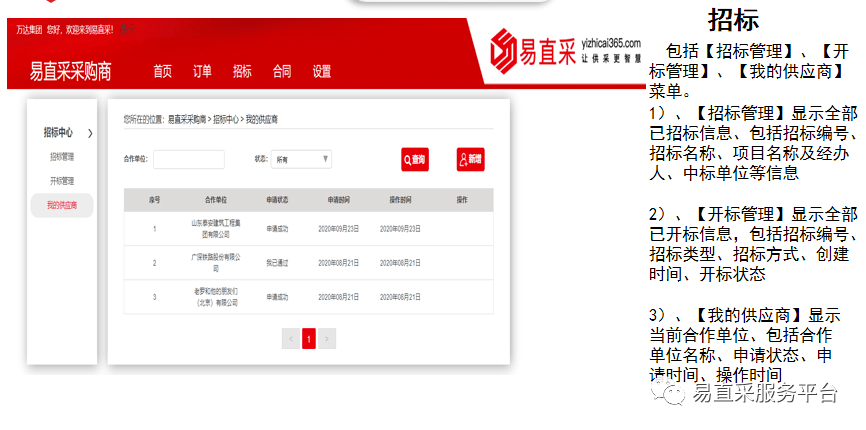Click the 招标中心 sidebar heading
The width and height of the screenshot is (866, 430).
tap(58, 132)
